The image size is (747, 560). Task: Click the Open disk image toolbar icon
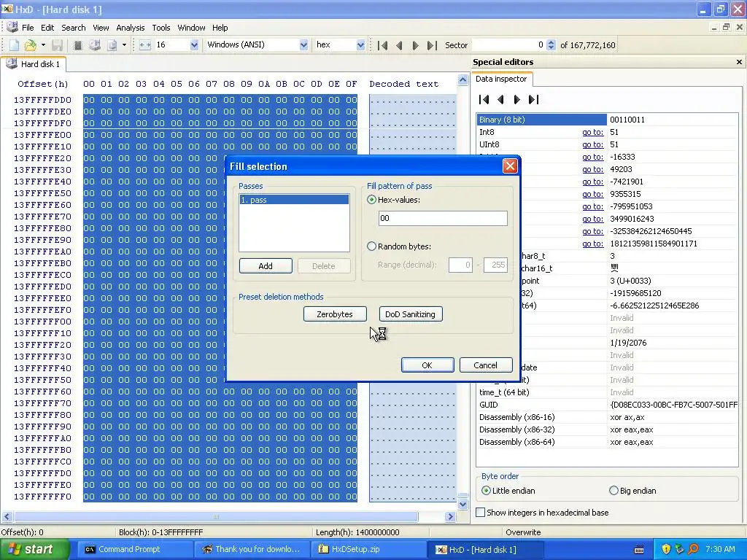(112, 45)
